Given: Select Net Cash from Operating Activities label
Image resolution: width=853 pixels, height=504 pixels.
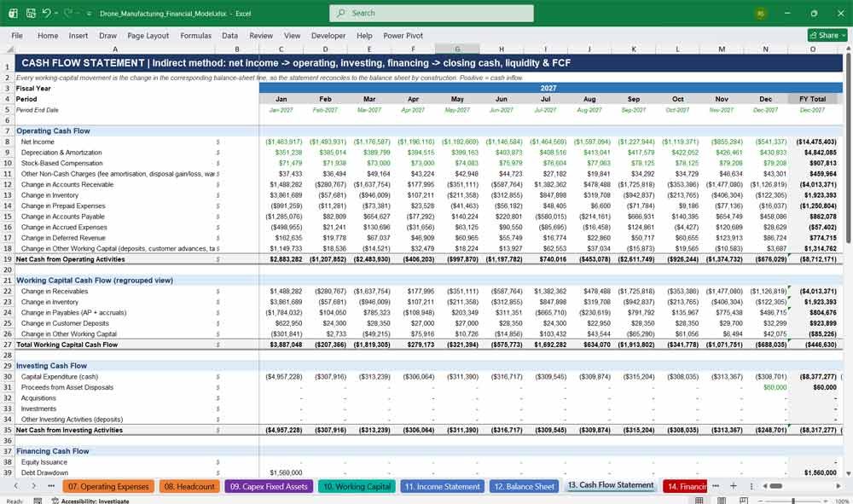Looking at the screenshot, I should [x=70, y=259].
